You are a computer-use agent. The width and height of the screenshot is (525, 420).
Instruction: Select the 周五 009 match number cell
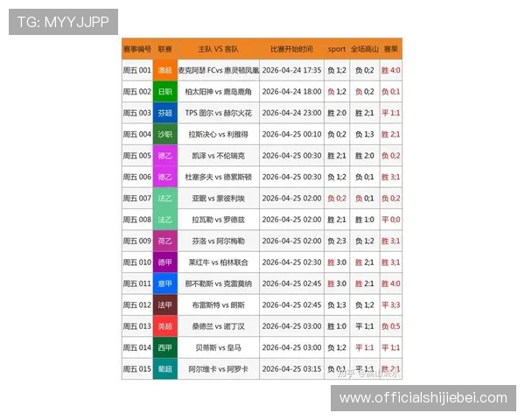[137, 241]
